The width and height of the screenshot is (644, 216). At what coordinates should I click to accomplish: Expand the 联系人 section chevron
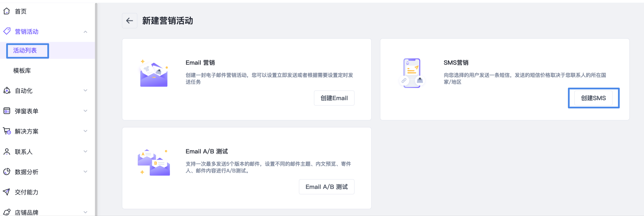click(86, 152)
